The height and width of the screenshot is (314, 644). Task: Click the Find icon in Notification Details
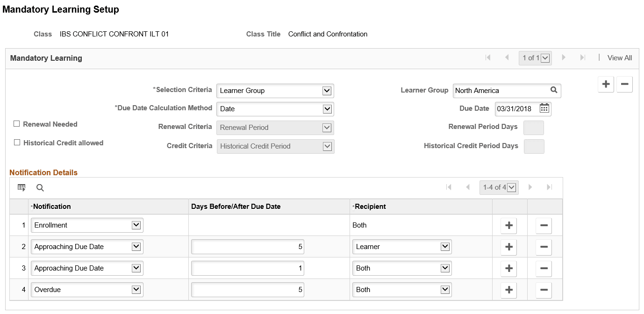[x=40, y=187]
